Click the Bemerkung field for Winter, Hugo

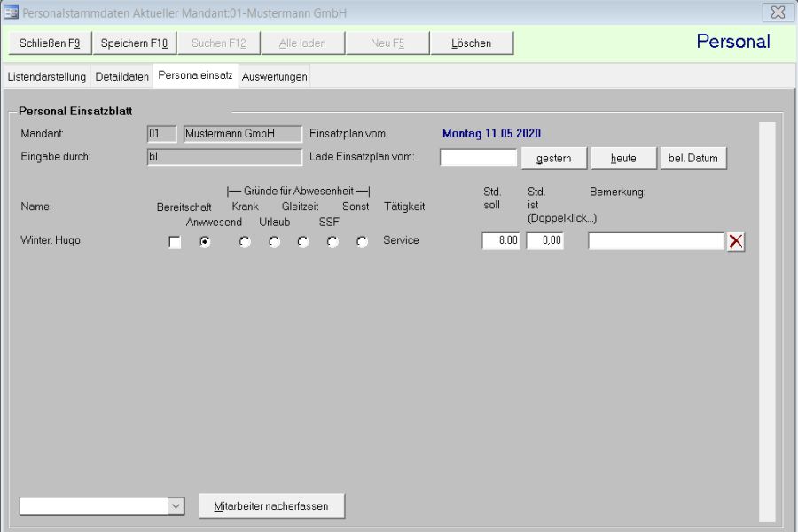pyautogui.click(x=656, y=241)
